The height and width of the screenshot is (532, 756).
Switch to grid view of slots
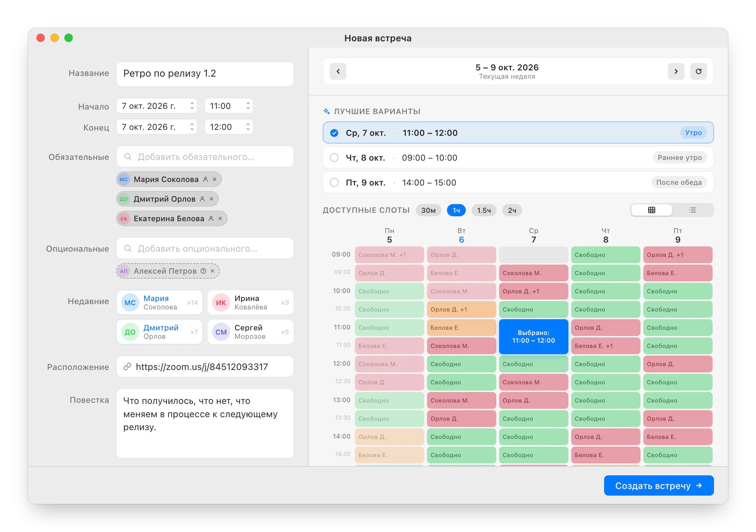(651, 210)
